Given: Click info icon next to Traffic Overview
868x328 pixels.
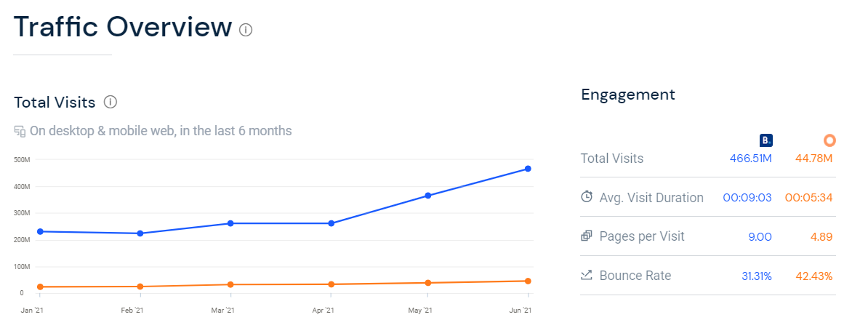Looking at the screenshot, I should (x=246, y=30).
